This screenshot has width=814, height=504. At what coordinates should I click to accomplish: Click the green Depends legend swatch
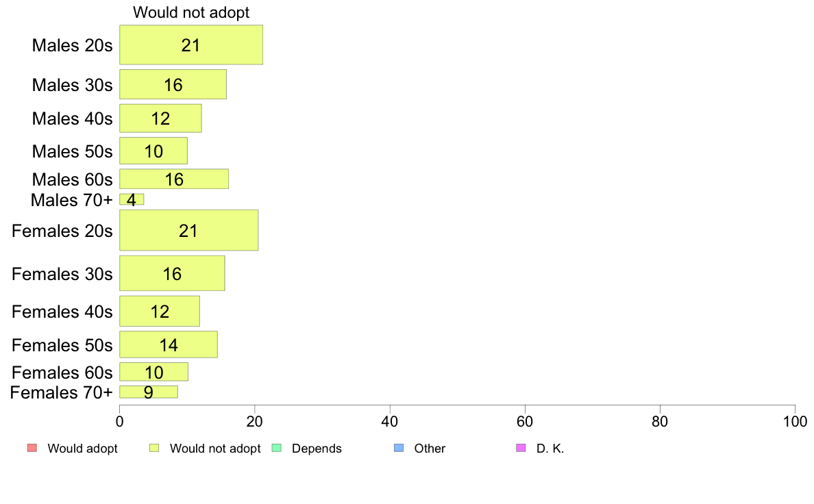point(277,448)
